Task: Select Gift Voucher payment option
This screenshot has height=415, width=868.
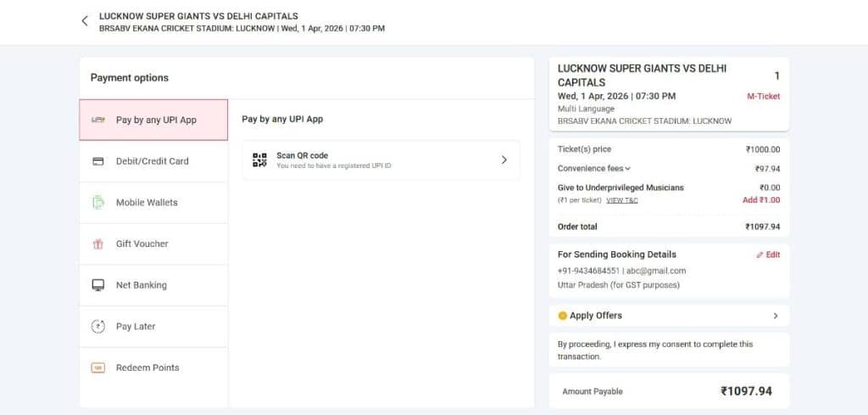Action: point(153,244)
